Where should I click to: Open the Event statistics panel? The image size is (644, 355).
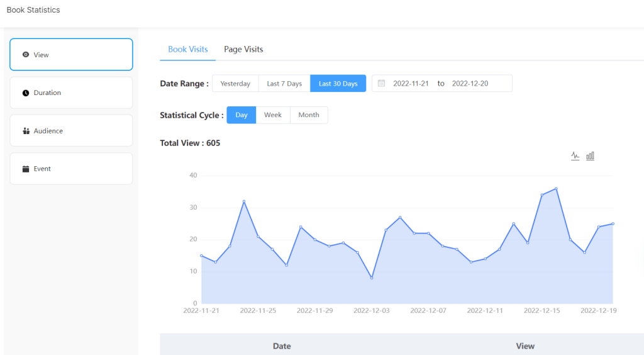click(71, 169)
